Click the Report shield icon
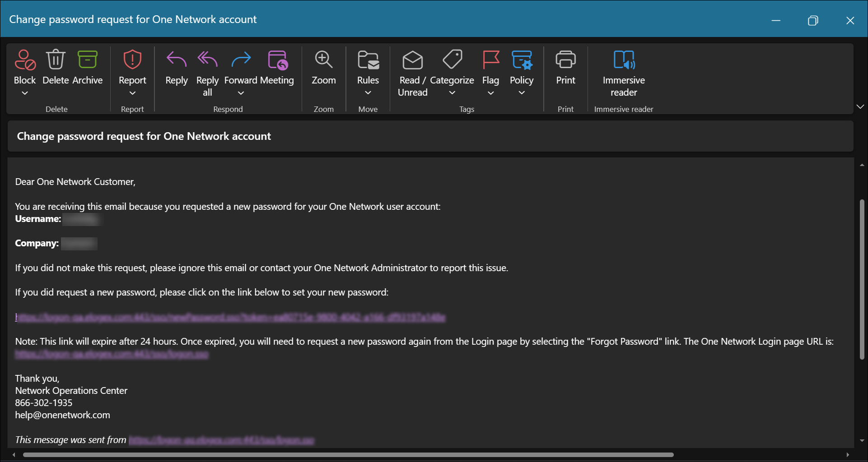This screenshot has height=462, width=868. 132,60
